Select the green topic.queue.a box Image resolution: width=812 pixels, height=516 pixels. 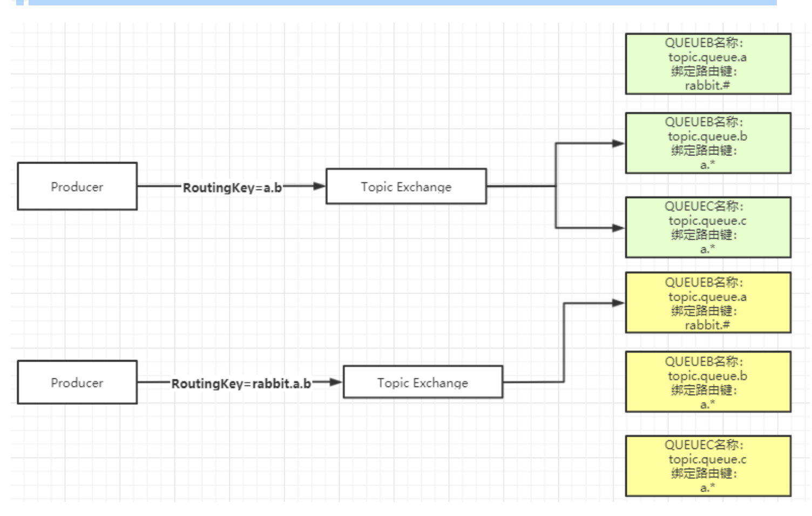[x=708, y=64]
